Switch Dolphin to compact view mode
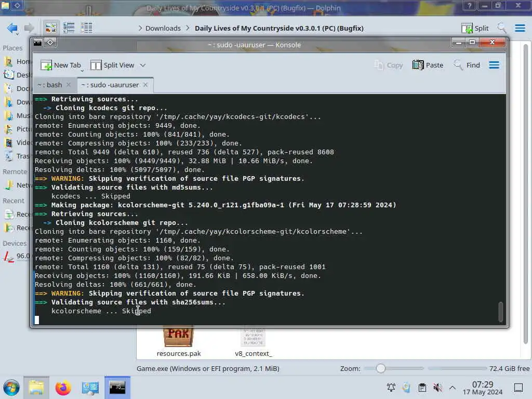 (69, 28)
